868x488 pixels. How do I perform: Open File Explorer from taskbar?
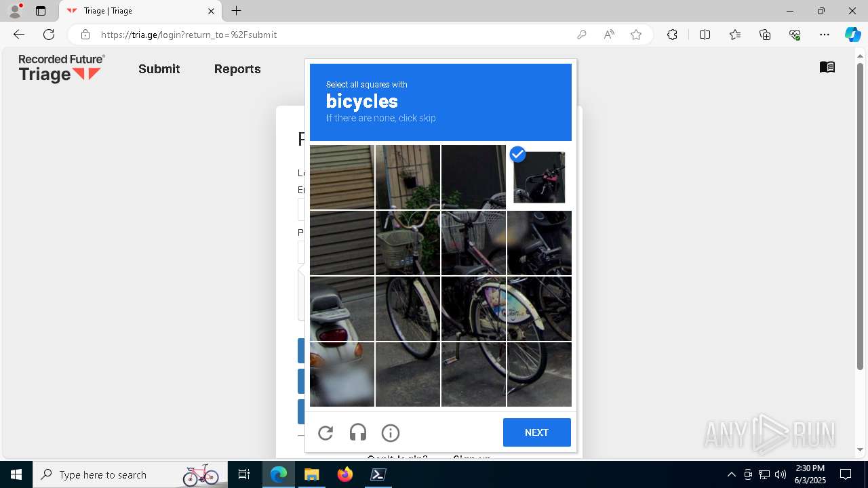[311, 474]
